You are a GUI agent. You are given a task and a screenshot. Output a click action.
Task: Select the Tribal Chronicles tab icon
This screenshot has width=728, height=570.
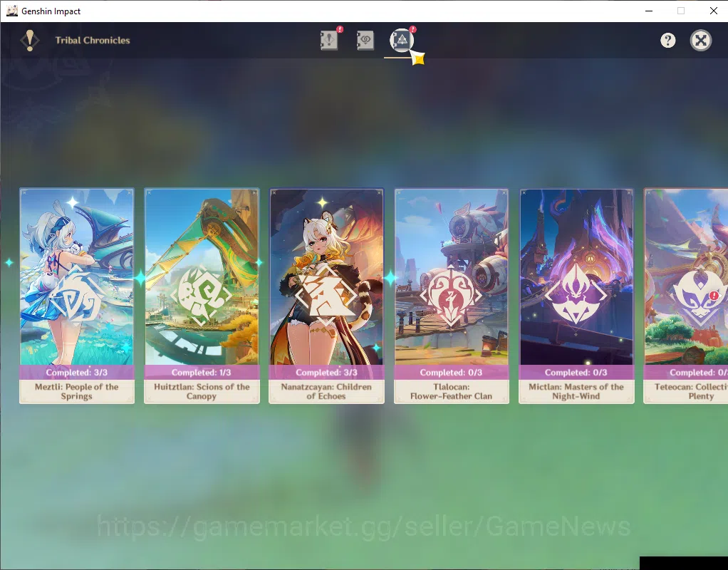(402, 40)
